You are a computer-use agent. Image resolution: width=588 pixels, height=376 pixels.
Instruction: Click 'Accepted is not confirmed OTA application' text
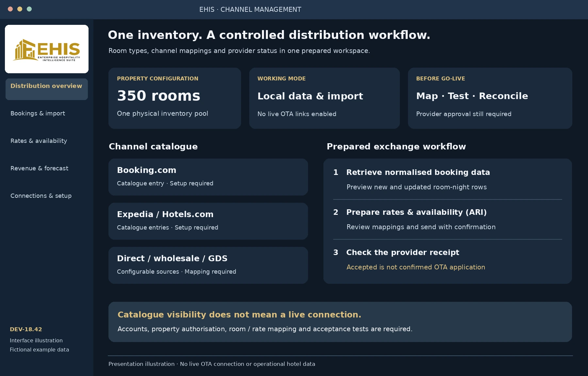pos(416,267)
